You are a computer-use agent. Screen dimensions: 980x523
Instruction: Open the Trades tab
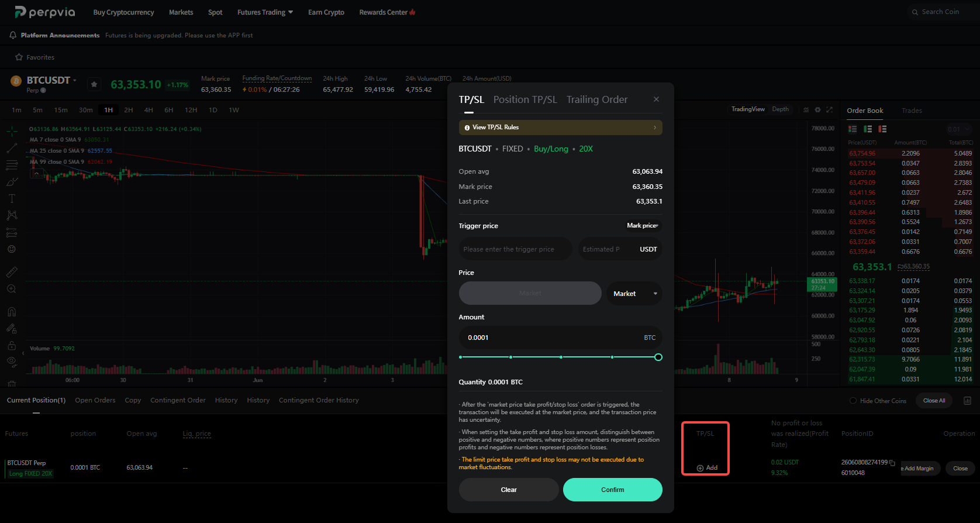912,111
